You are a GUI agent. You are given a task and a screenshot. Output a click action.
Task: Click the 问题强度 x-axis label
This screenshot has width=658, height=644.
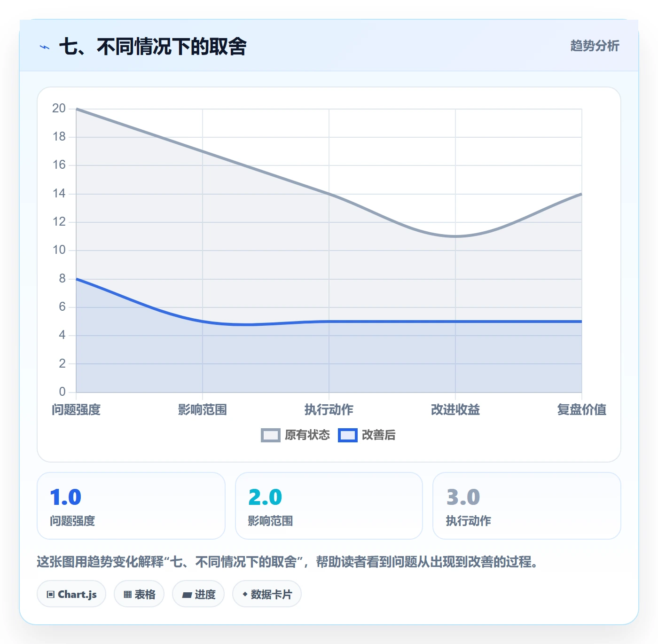click(76, 410)
